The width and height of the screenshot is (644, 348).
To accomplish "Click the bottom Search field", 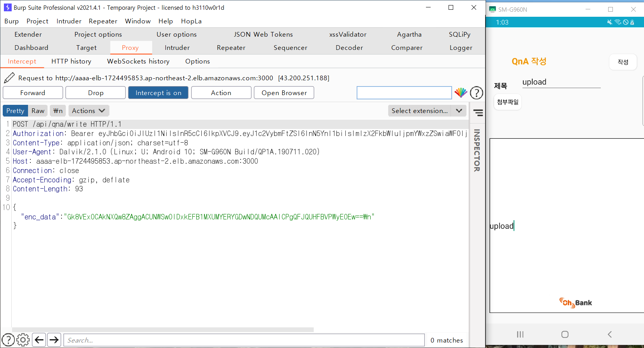I will (244, 340).
